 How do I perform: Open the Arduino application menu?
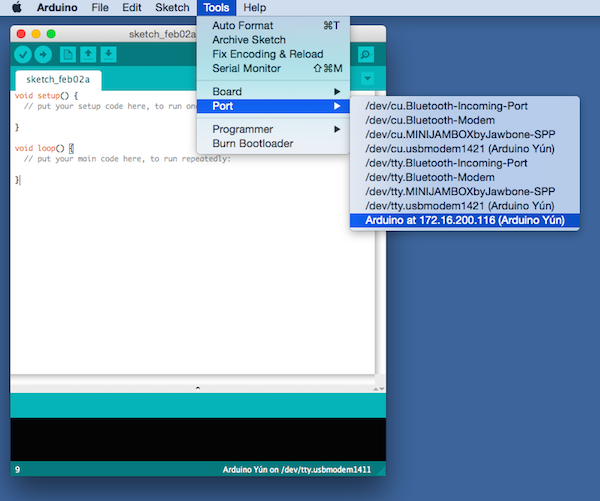57,8
